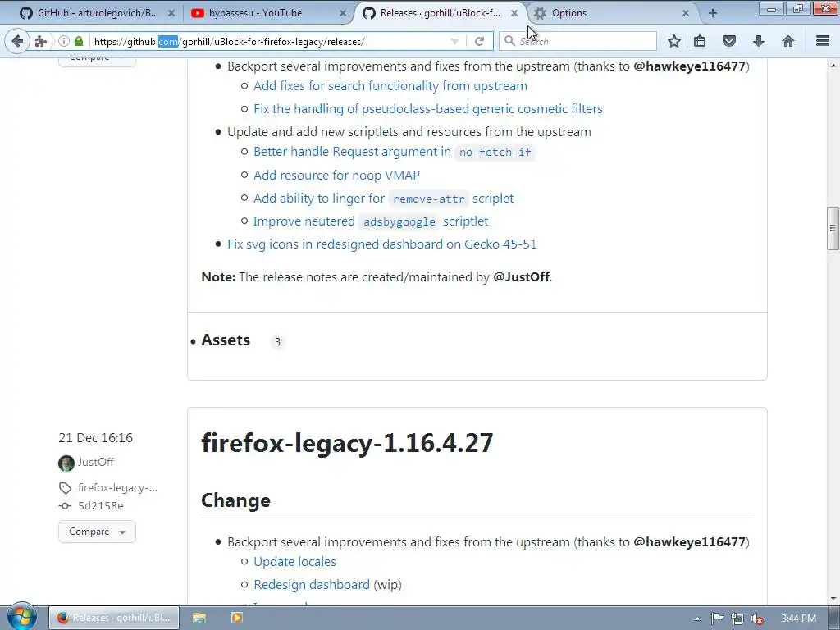Open 'Fix the handling of pseudoclass-based' link
The width and height of the screenshot is (840, 630).
tap(428, 109)
